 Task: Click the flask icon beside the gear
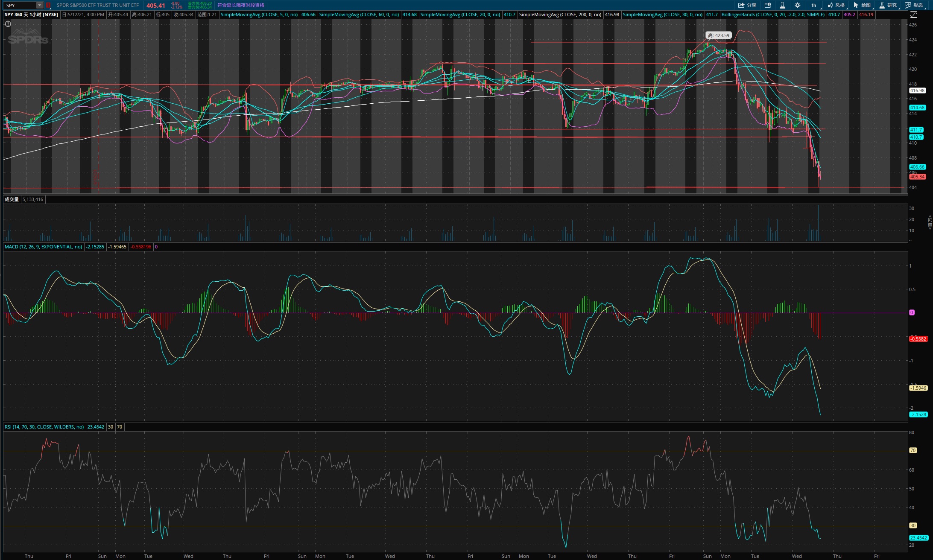point(782,5)
